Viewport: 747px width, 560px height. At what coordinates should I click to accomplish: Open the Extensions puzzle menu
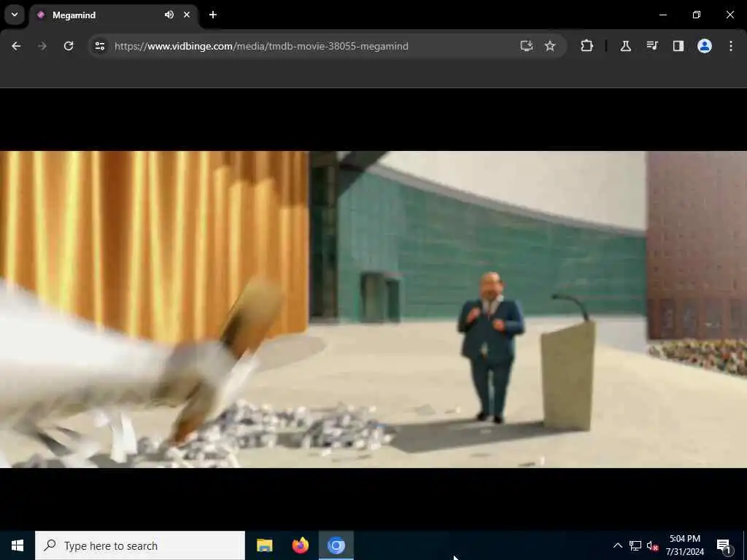[x=587, y=46]
